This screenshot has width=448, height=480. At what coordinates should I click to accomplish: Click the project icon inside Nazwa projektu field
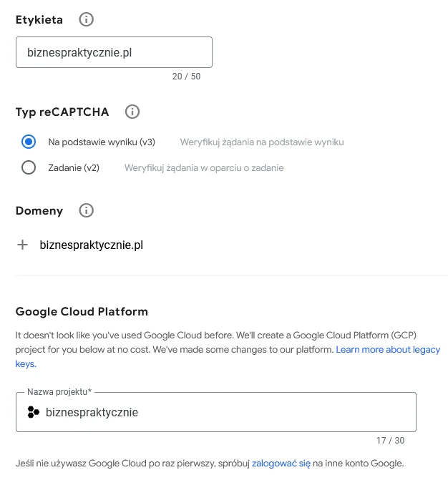point(33,412)
